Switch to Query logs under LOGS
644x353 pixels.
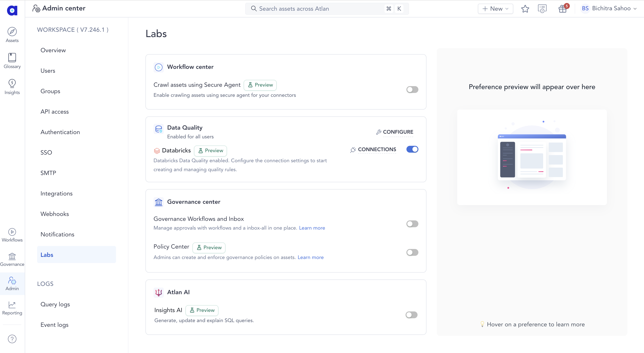[55, 304]
